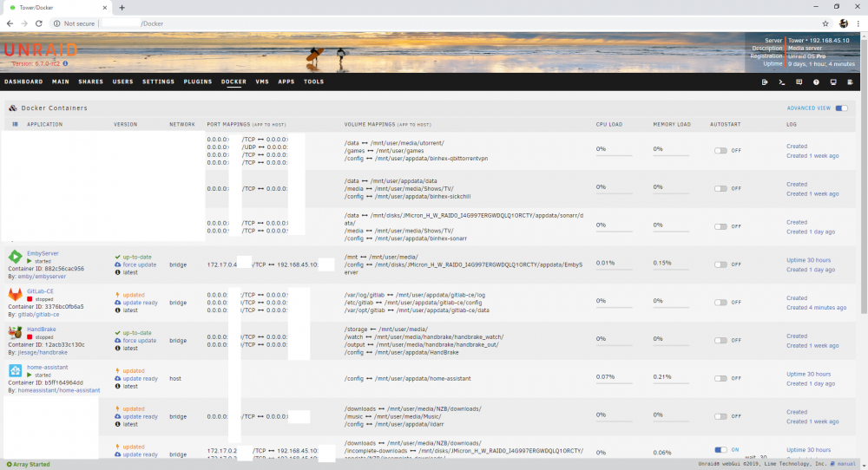
Task: Click Created 4 minutes ago log link
Action: (816, 308)
